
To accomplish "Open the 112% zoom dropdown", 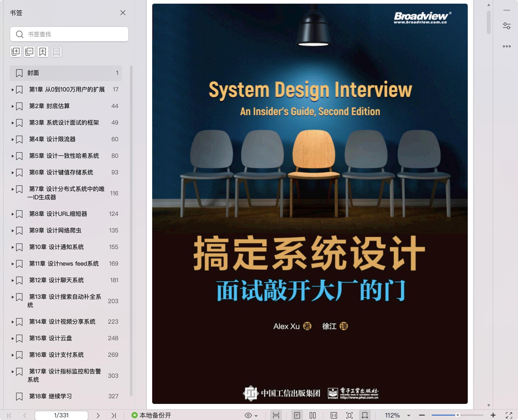I will 409,416.
